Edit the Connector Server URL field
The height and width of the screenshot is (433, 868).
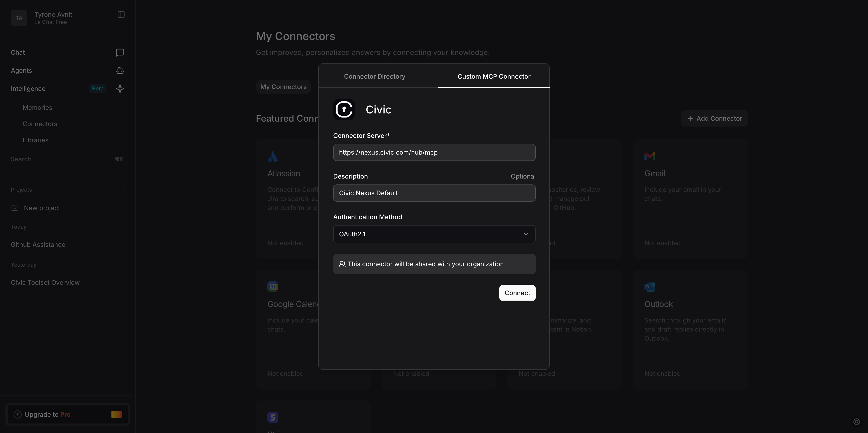434,152
